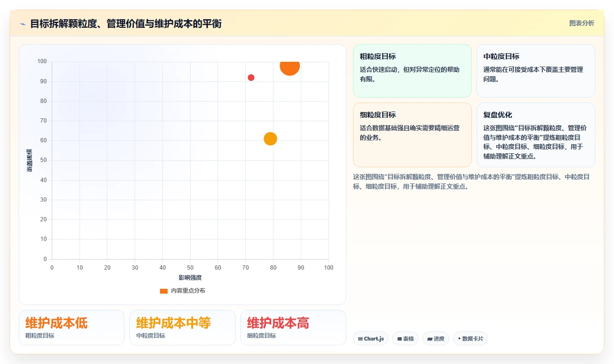Viewport: 614px width, 364px height.
Task: Click the icon inside 表格 tag
Action: point(399,339)
